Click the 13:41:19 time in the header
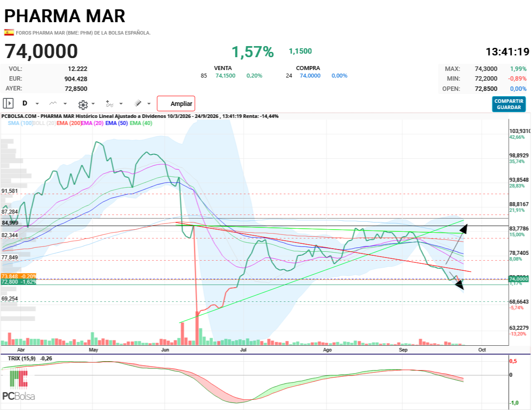 (x=508, y=52)
